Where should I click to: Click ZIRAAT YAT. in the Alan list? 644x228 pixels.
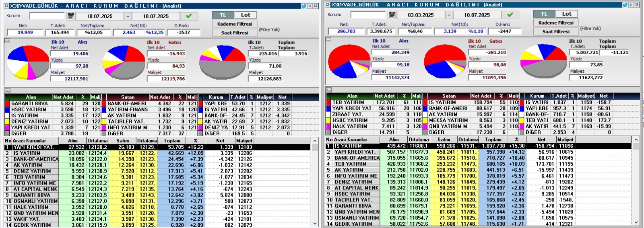[348, 114]
